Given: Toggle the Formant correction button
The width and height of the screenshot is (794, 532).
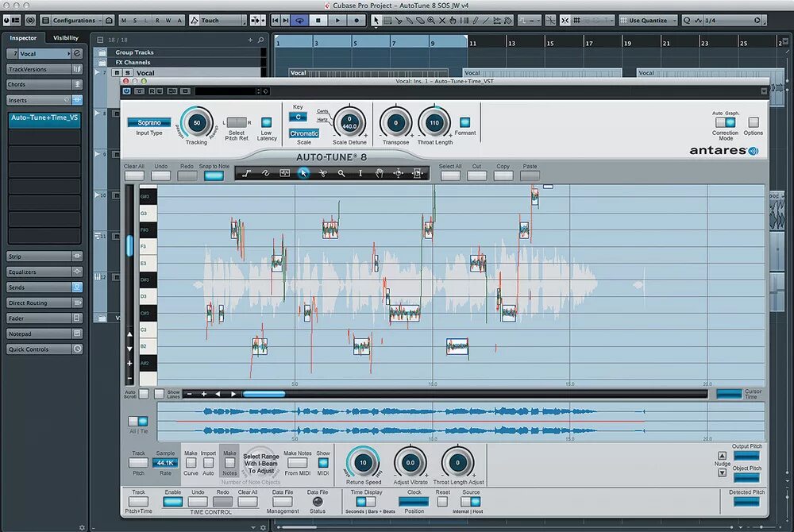Looking at the screenshot, I should pos(464,122).
